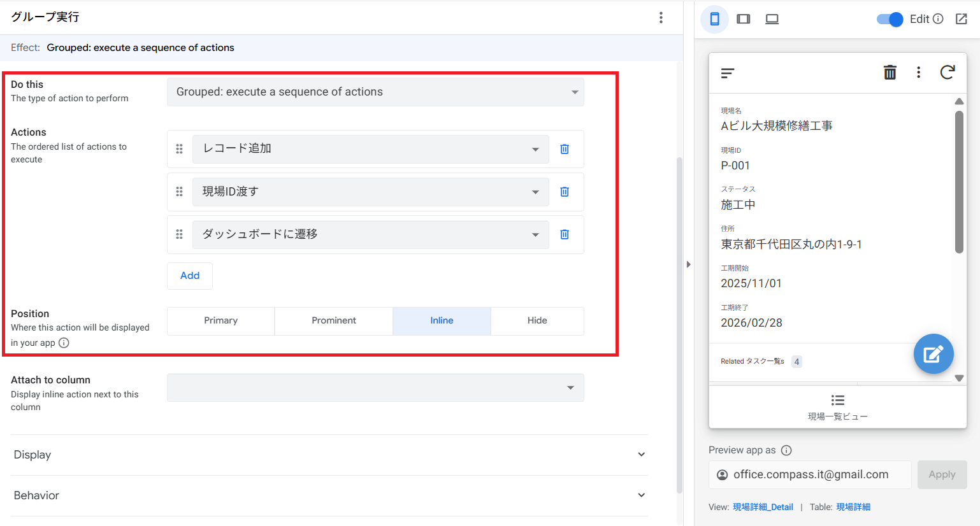Click the Add action button
The height and width of the screenshot is (526, 980).
click(x=190, y=276)
